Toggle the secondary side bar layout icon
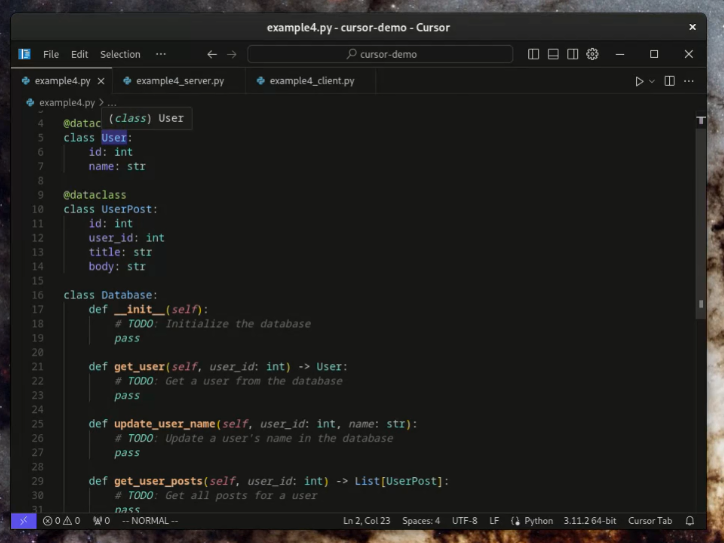The width and height of the screenshot is (724, 543). point(573,54)
